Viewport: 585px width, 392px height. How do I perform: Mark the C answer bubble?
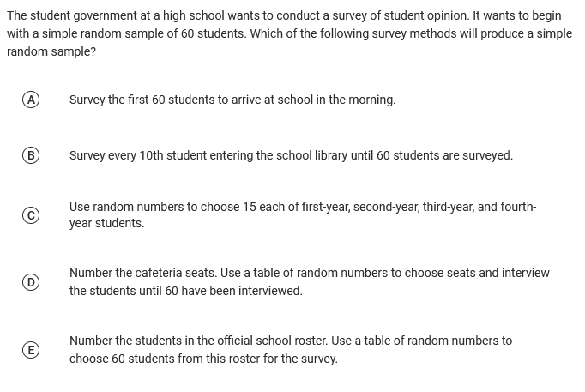click(x=31, y=215)
